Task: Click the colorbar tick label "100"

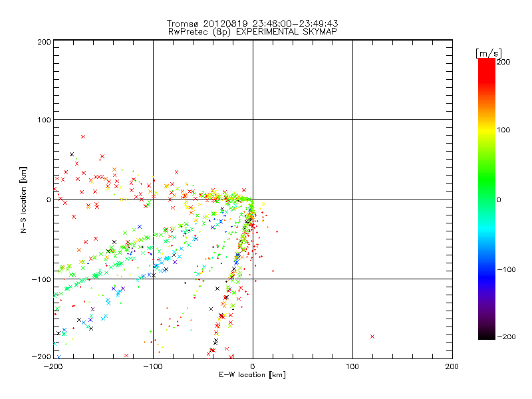Action: (x=503, y=130)
